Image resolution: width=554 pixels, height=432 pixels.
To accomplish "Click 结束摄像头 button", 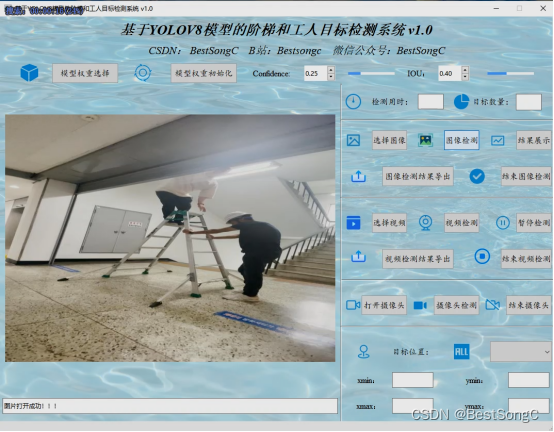I will click(x=529, y=305).
